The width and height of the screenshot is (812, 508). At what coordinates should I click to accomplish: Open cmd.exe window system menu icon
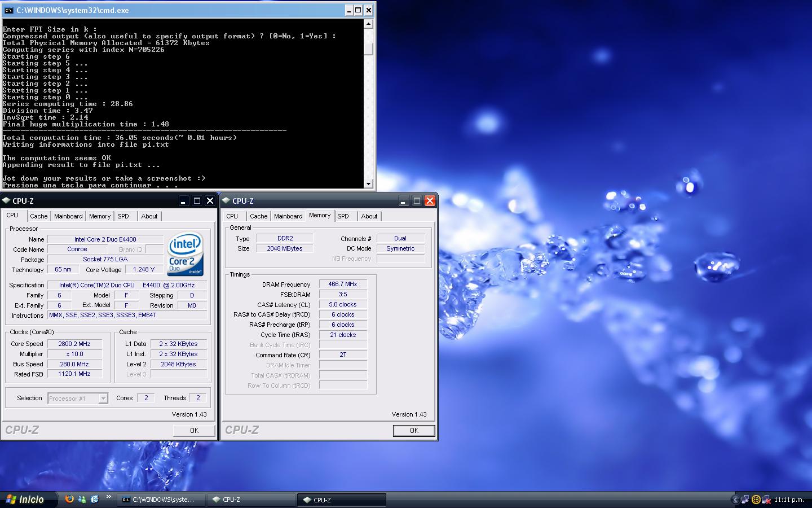click(8, 10)
